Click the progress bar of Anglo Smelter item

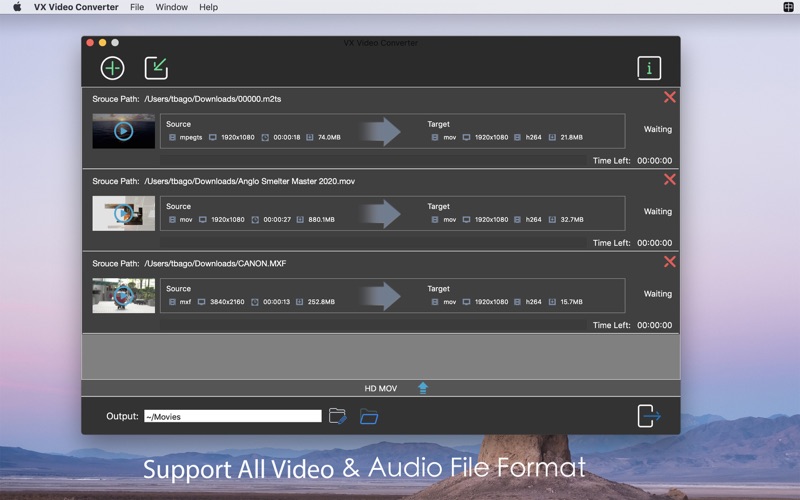373,242
